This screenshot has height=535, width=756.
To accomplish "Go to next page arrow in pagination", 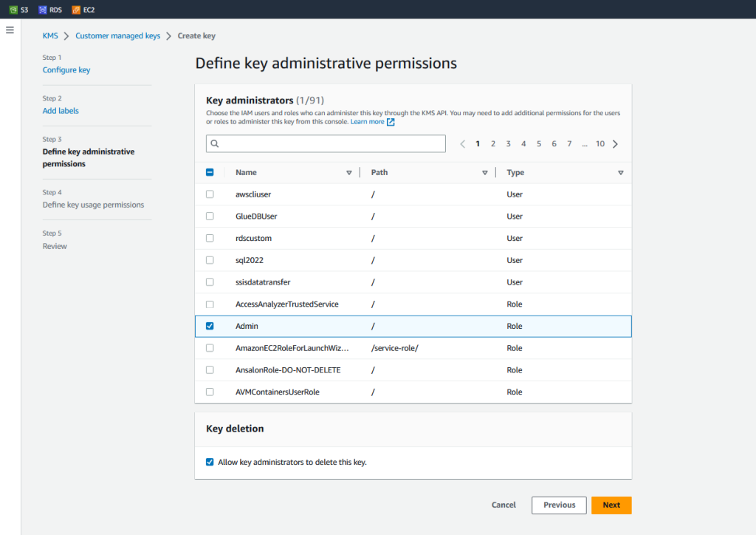I will coord(615,144).
